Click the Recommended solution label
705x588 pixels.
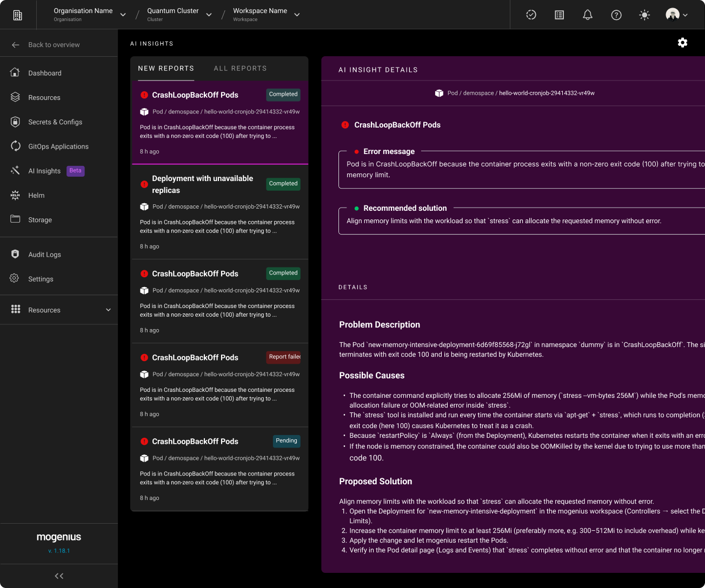pos(405,208)
